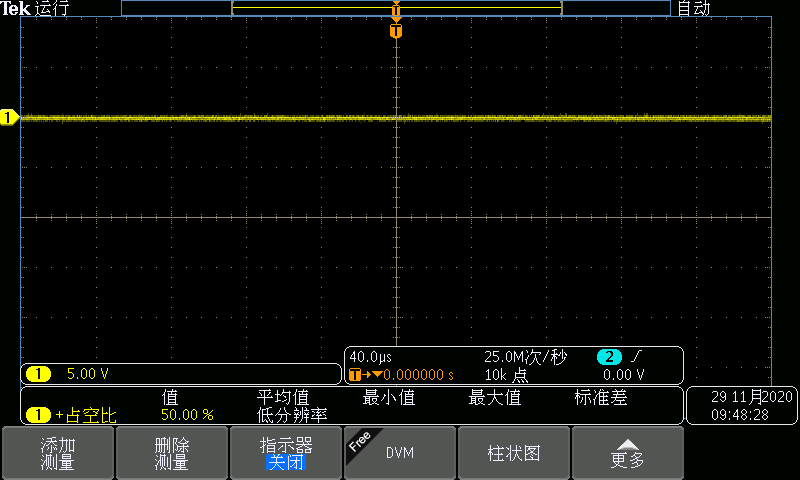Click the channel 1 ground marker
800x480 pixels.
pos(9,117)
